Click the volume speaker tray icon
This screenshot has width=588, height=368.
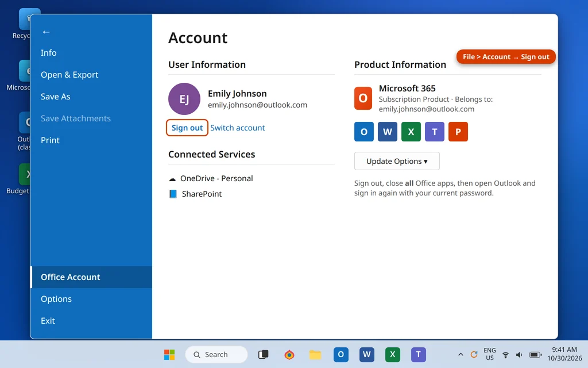pos(519,355)
